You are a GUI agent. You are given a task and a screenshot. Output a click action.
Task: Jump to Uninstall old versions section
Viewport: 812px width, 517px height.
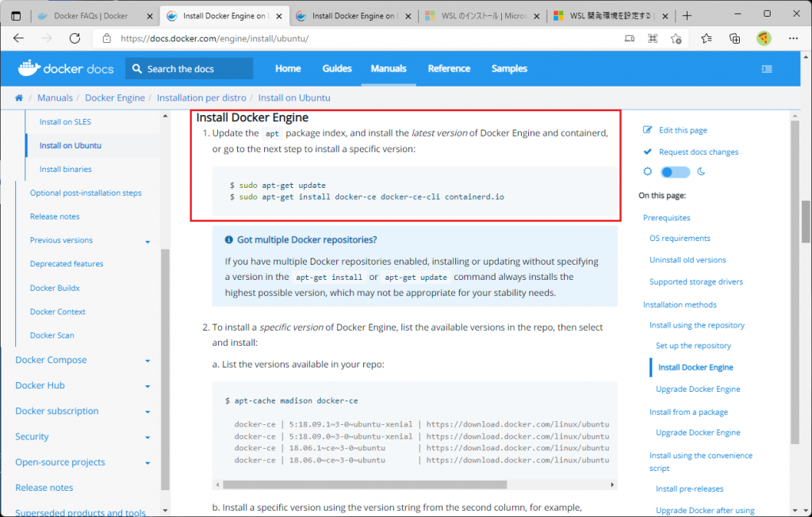click(x=688, y=260)
